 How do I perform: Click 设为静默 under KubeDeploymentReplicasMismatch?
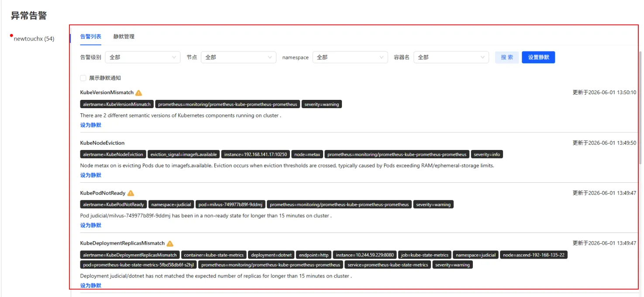91,286
